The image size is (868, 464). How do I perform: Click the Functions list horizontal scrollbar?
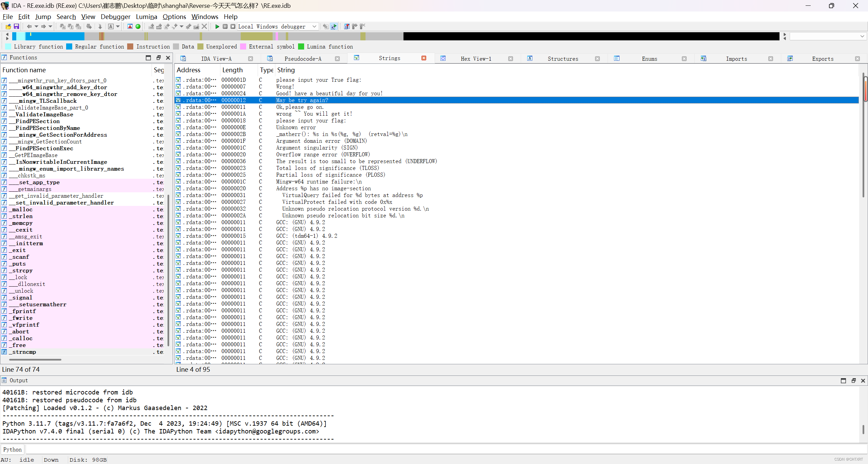point(35,360)
